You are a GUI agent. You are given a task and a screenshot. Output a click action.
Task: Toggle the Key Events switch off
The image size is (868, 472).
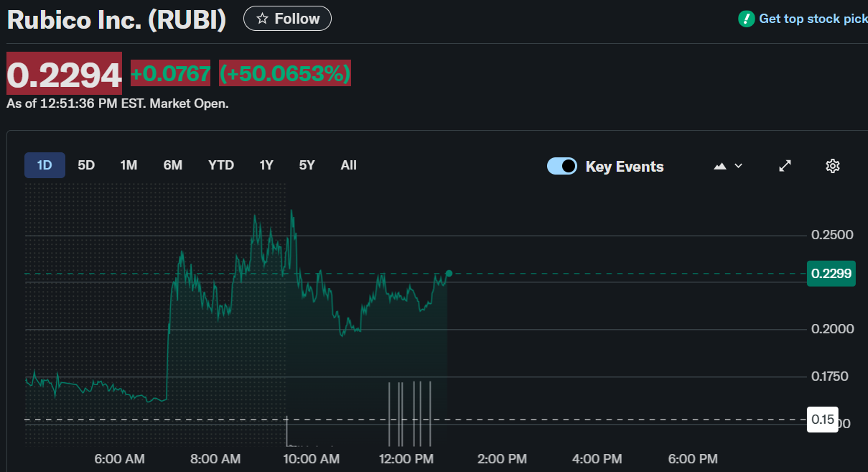click(x=561, y=166)
